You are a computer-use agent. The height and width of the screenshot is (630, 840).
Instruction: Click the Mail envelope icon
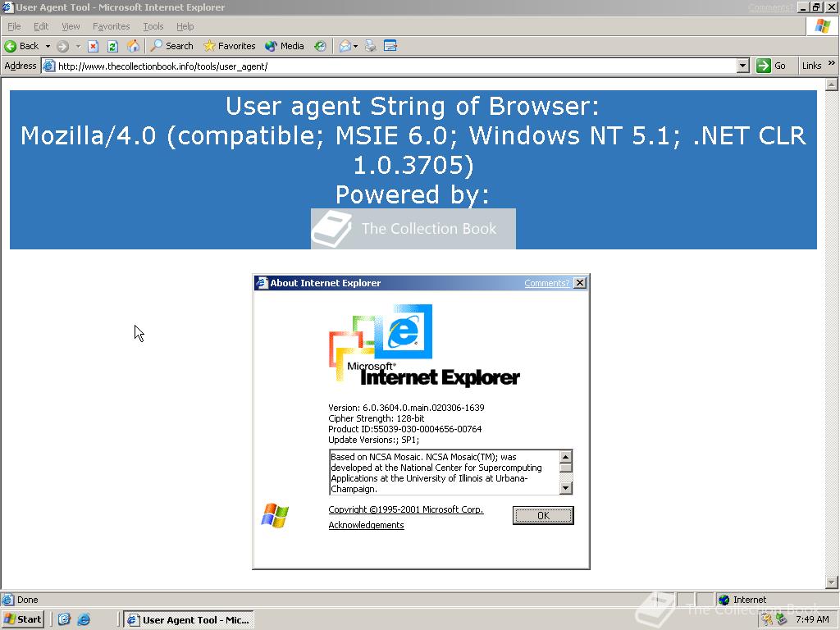[x=345, y=46]
